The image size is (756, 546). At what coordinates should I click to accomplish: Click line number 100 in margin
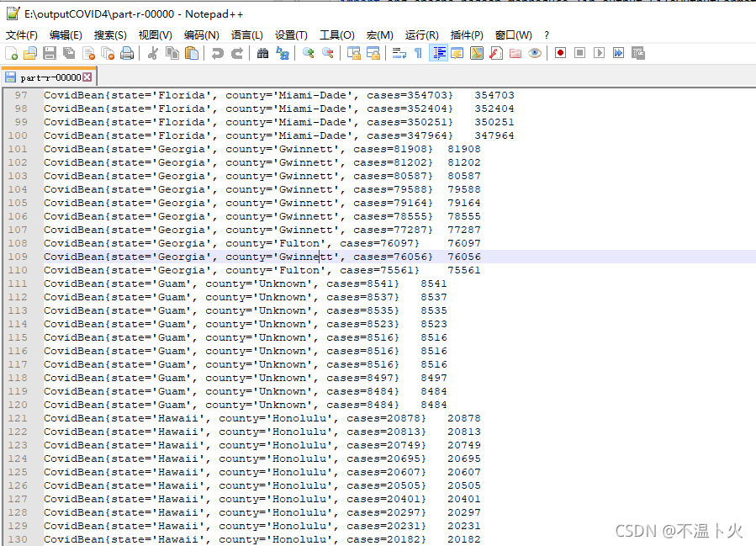(18, 135)
